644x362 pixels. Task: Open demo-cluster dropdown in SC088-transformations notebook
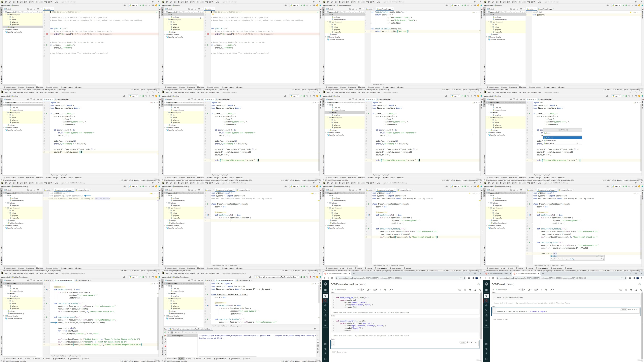[345, 290]
